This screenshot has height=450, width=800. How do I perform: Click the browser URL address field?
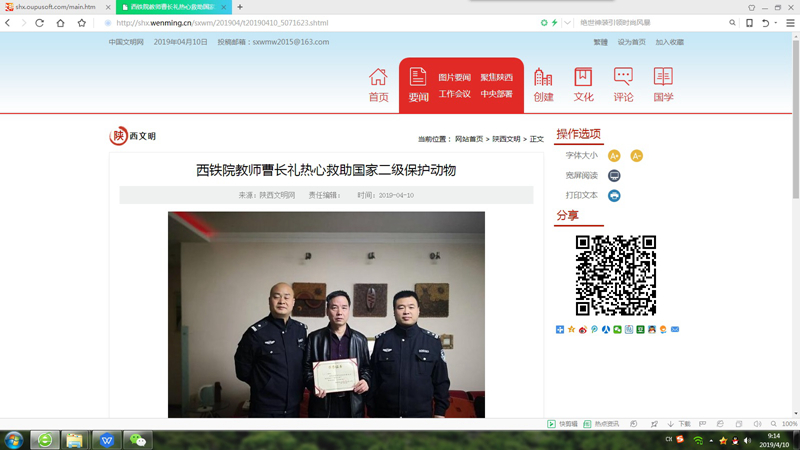(300, 22)
